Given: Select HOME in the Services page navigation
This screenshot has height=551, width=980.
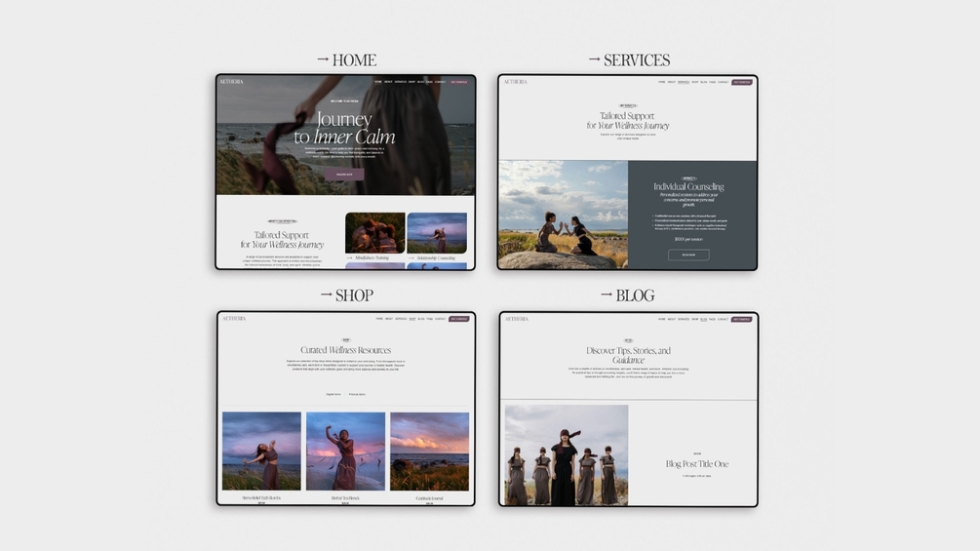Looking at the screenshot, I should click(x=662, y=82).
